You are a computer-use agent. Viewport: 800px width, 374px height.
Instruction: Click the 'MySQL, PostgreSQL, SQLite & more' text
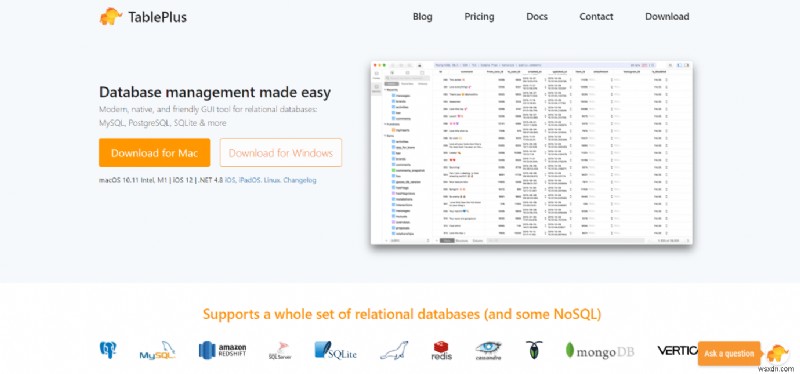tap(163, 123)
